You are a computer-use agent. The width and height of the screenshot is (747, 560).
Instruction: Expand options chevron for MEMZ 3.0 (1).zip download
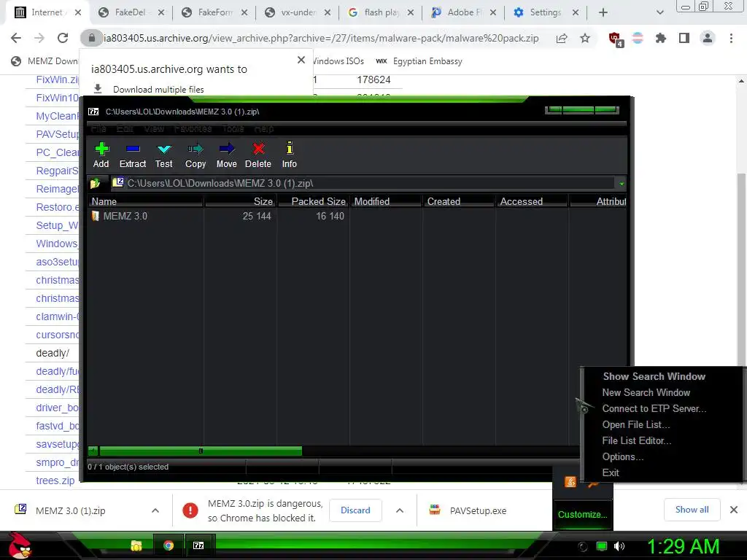click(x=155, y=510)
